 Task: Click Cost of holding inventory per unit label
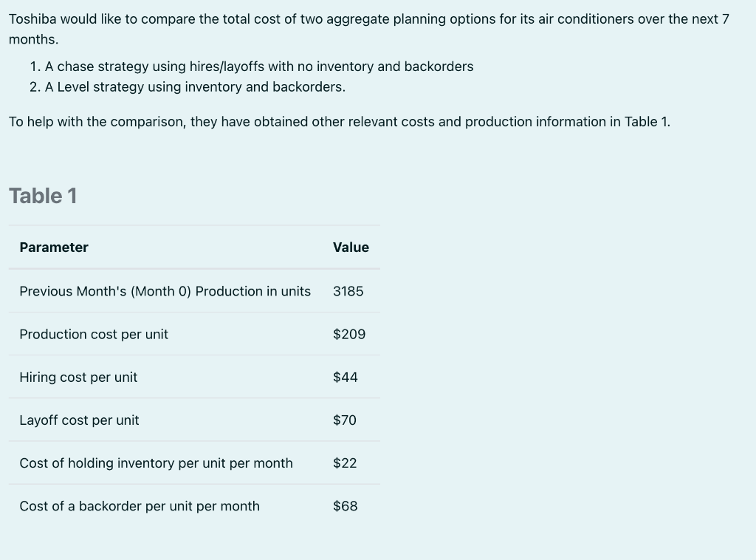tap(156, 463)
